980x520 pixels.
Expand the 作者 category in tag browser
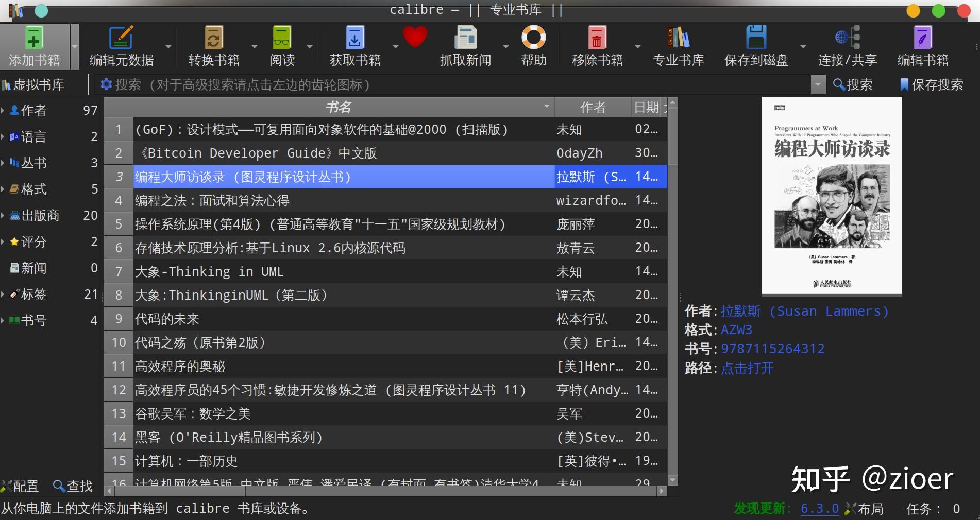(3, 110)
